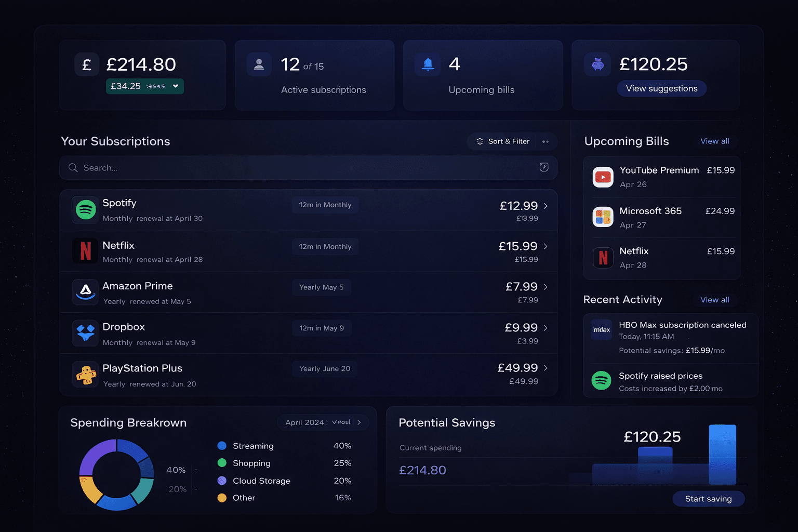Image resolution: width=798 pixels, height=532 pixels.
Task: Open HBO Max subscription canceled entry
Action: pos(670,338)
